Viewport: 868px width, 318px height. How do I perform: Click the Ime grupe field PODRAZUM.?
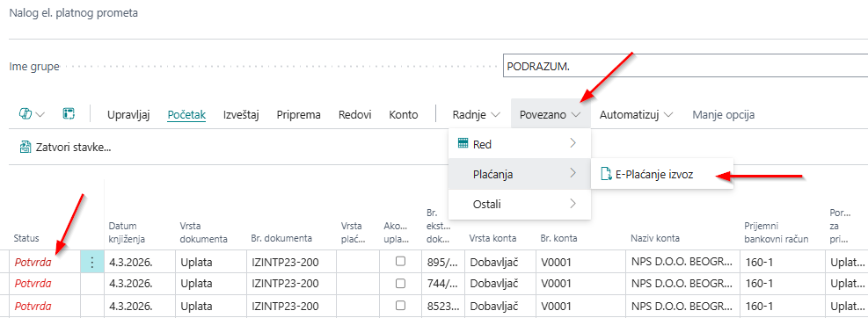685,67
